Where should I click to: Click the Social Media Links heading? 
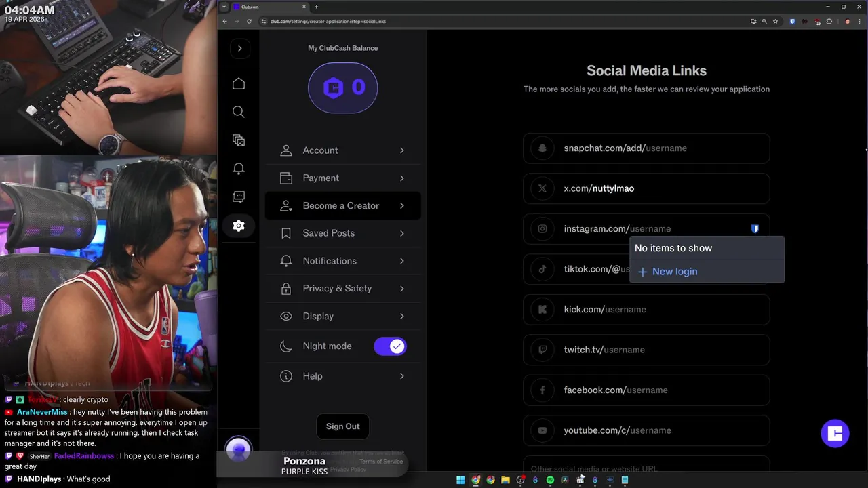click(646, 70)
